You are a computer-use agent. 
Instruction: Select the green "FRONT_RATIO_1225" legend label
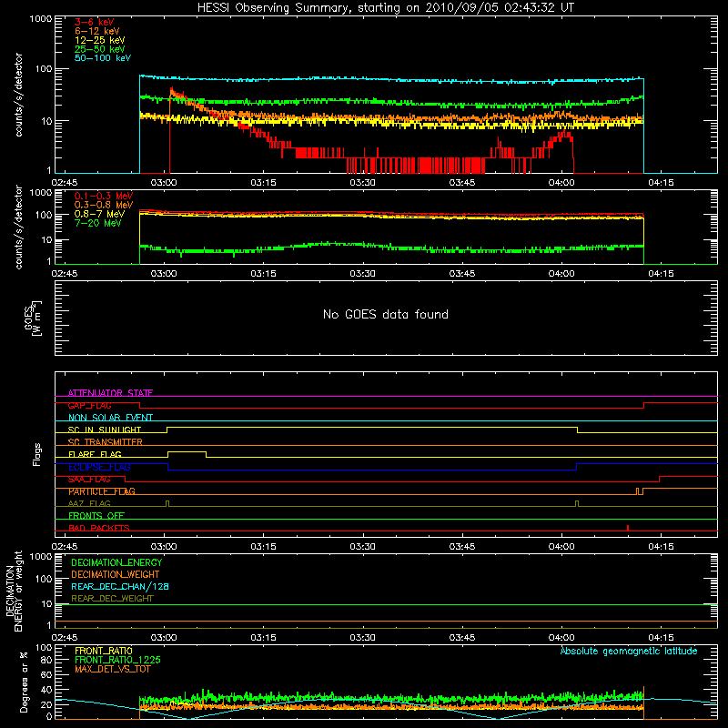pyautogui.click(x=117, y=660)
